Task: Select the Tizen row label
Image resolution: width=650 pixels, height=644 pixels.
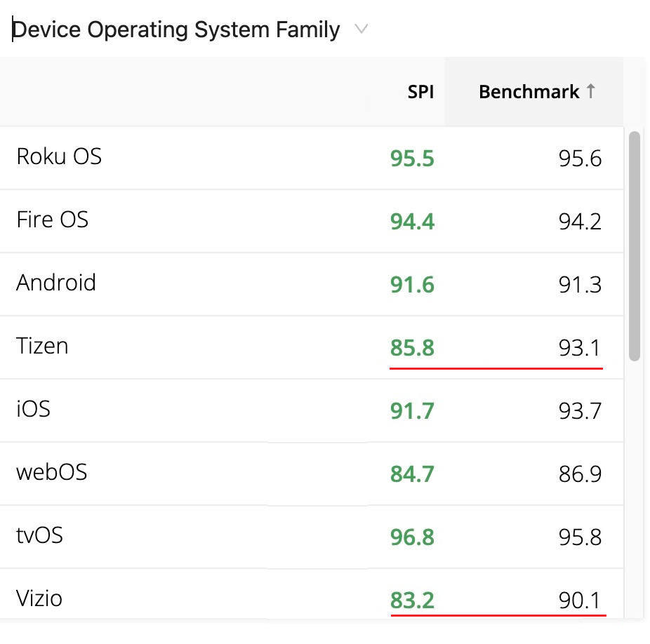Action: tap(42, 346)
